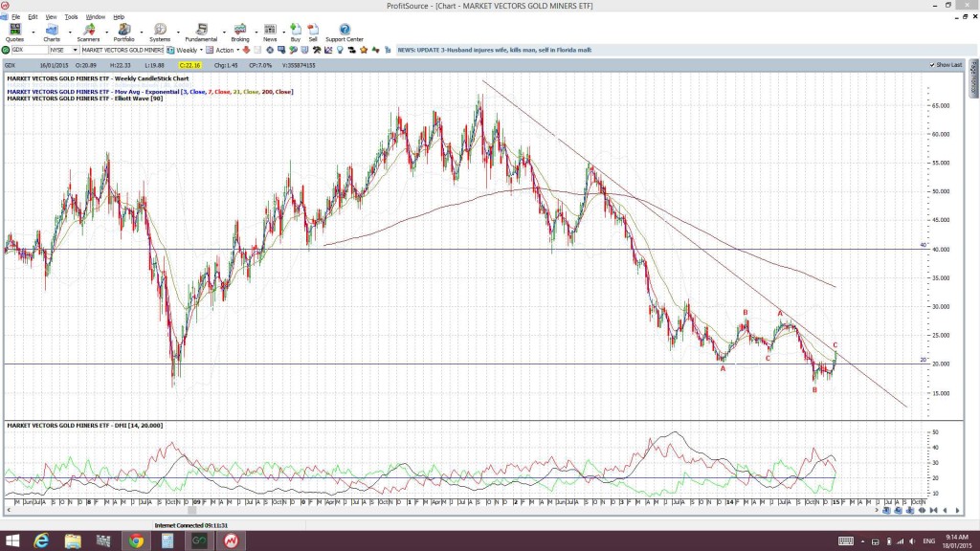This screenshot has width=980, height=551.
Task: Open the View menu
Action: pos(52,17)
